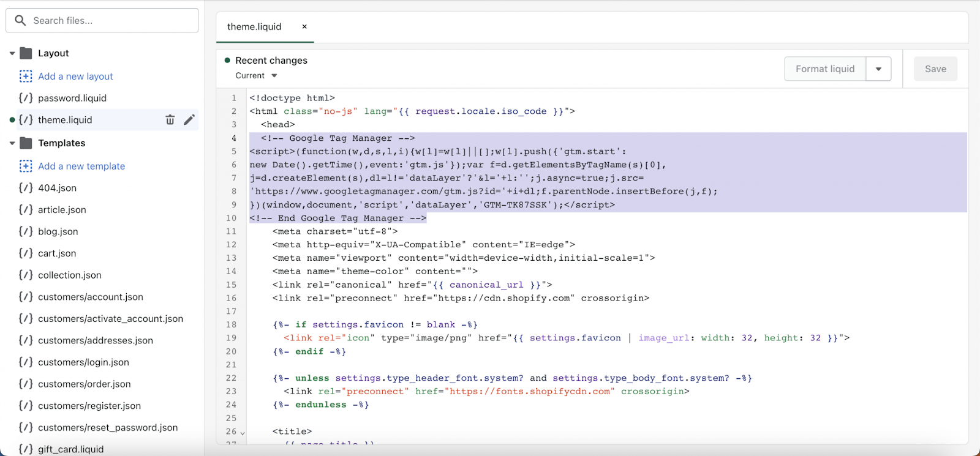
Task: Click the Format liquid button
Action: click(x=825, y=69)
